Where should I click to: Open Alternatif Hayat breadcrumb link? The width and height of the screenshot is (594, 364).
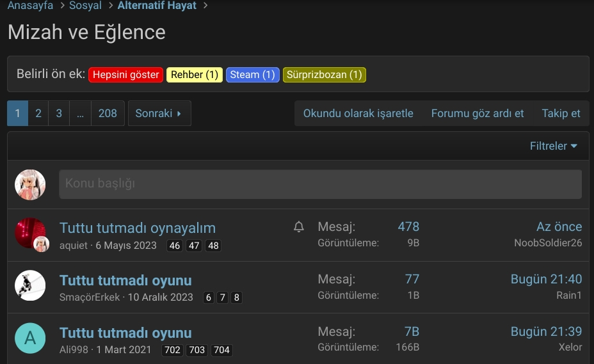157,5
